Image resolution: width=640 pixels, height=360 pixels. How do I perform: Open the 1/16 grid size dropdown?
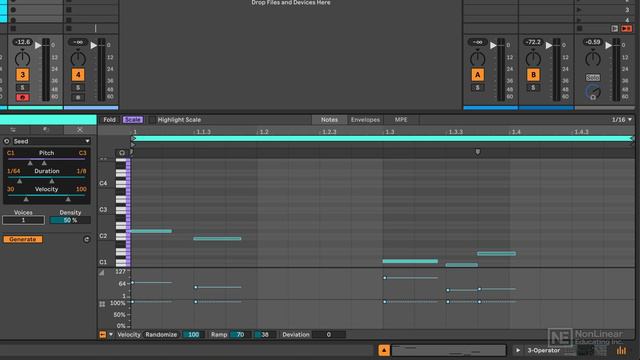click(621, 120)
